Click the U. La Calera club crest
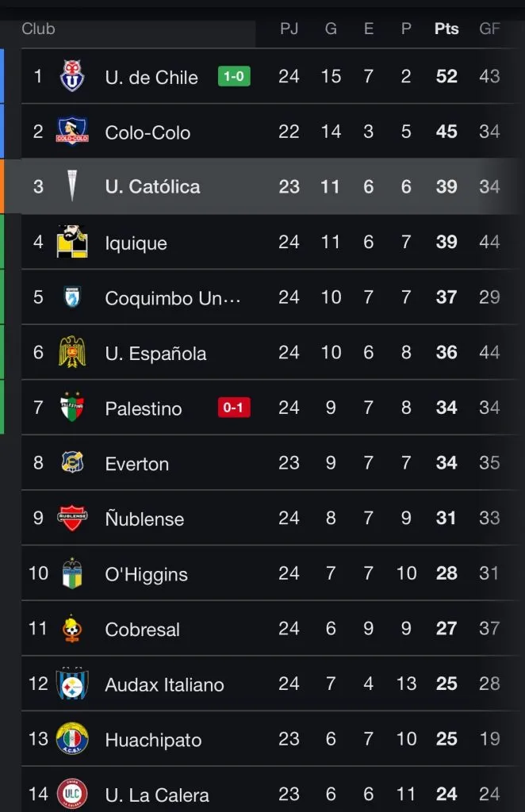The height and width of the screenshot is (812, 525). (72, 793)
